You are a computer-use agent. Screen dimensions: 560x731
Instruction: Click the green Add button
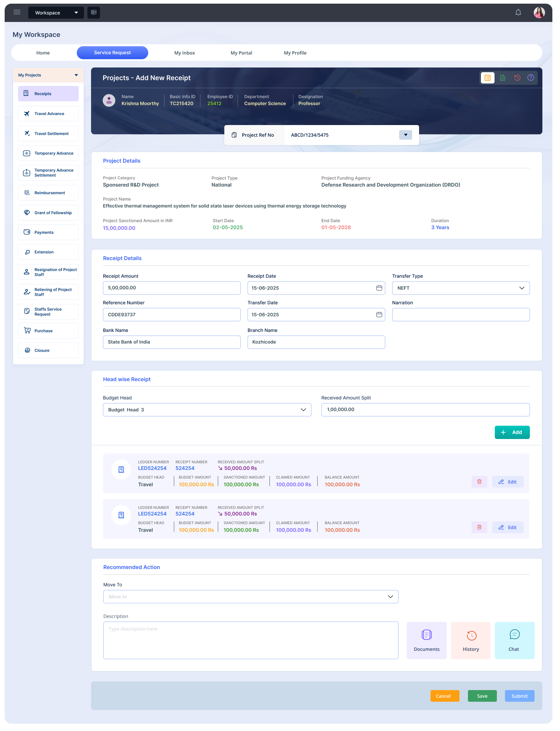(512, 432)
